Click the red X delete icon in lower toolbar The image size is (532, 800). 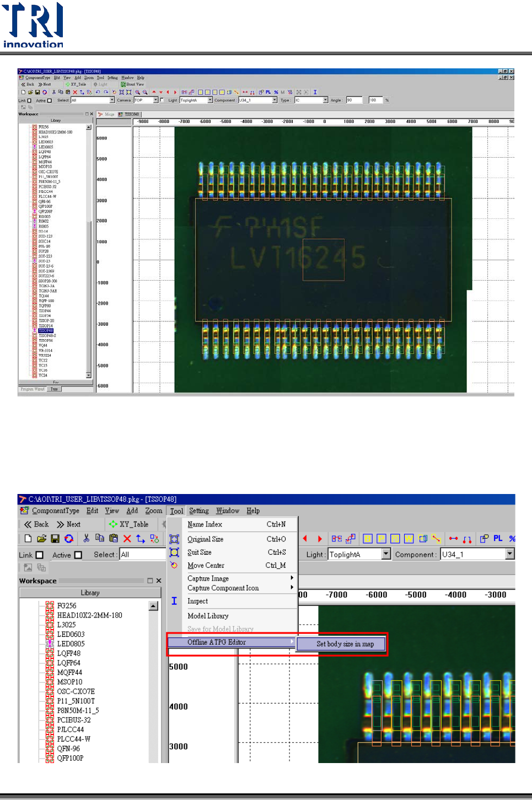127,539
